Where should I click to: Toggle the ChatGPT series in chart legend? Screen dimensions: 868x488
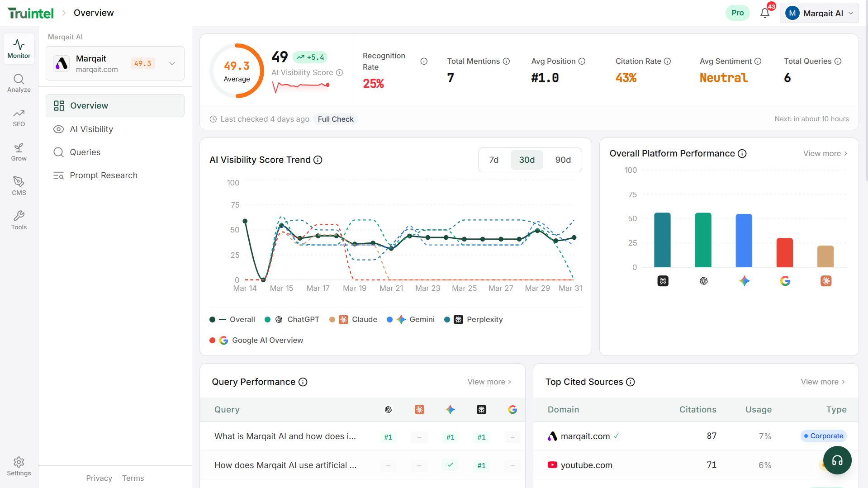(x=292, y=320)
